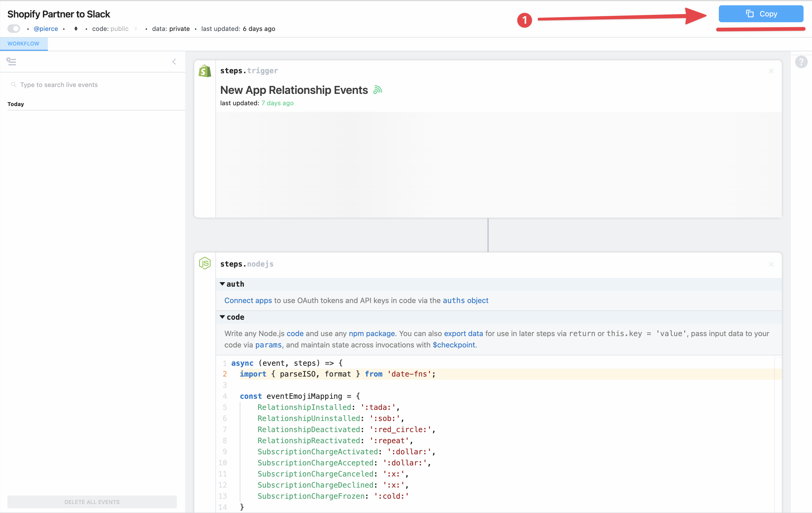Collapse the code section triangle
The height and width of the screenshot is (513, 812).
click(x=222, y=317)
